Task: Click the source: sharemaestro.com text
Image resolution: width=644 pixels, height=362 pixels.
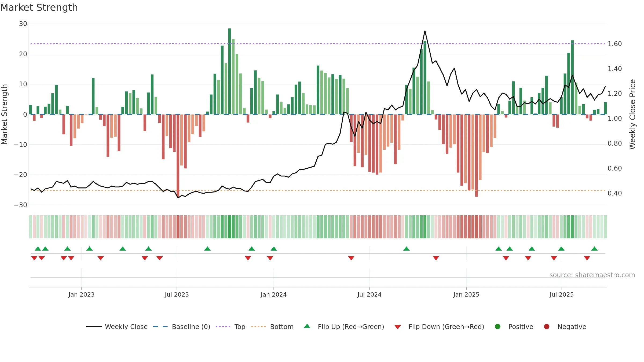Action: click(x=592, y=275)
